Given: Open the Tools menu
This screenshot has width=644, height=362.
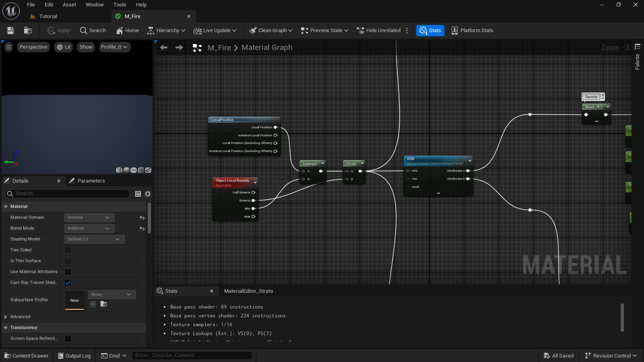Looking at the screenshot, I should (x=120, y=5).
